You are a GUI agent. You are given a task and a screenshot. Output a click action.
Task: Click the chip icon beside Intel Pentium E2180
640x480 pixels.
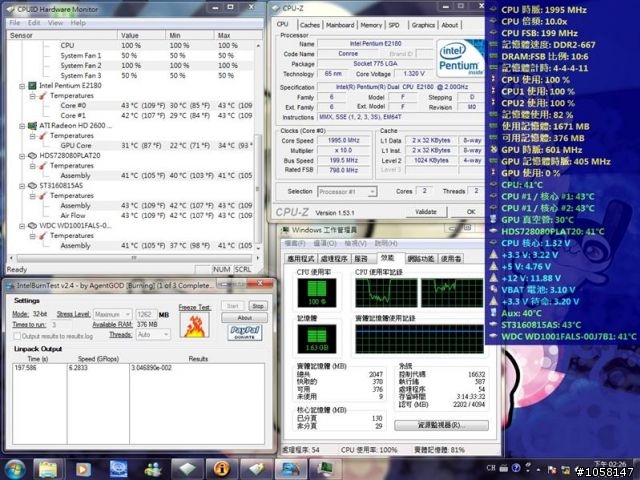(x=32, y=86)
